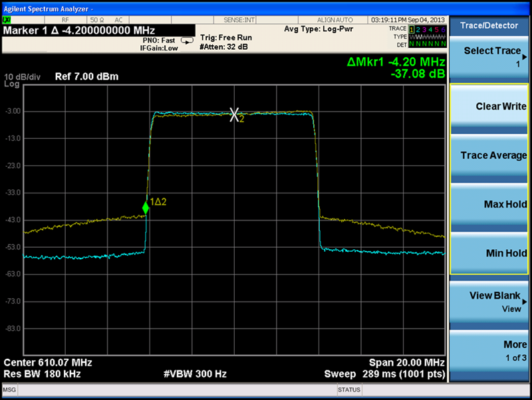Select trace 1 in TRACE indicator
532x400 pixels.
click(x=412, y=29)
